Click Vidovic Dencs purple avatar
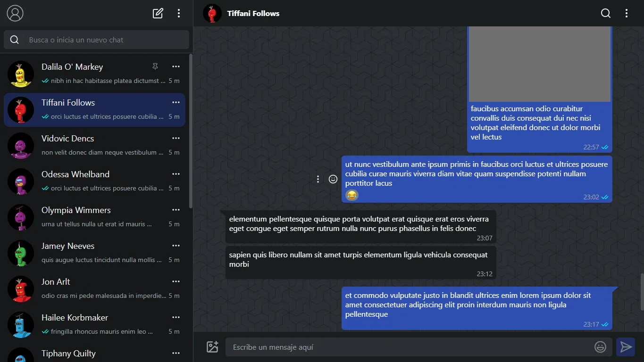The image size is (644, 362). pos(21,146)
